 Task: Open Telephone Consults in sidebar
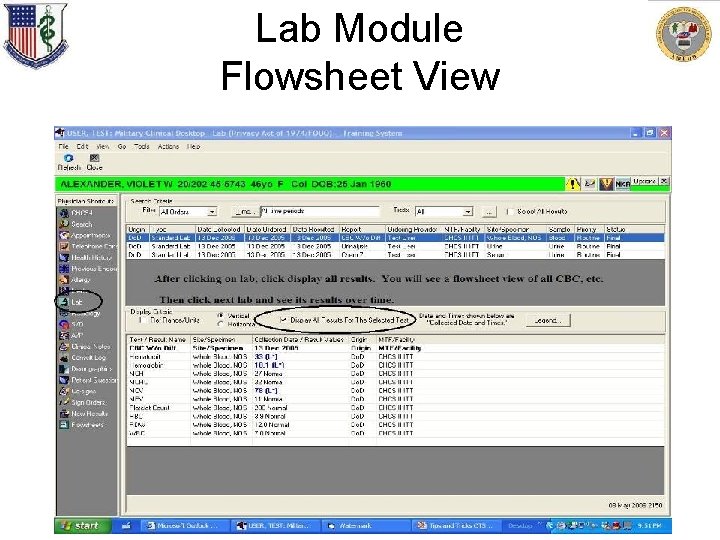[88, 247]
